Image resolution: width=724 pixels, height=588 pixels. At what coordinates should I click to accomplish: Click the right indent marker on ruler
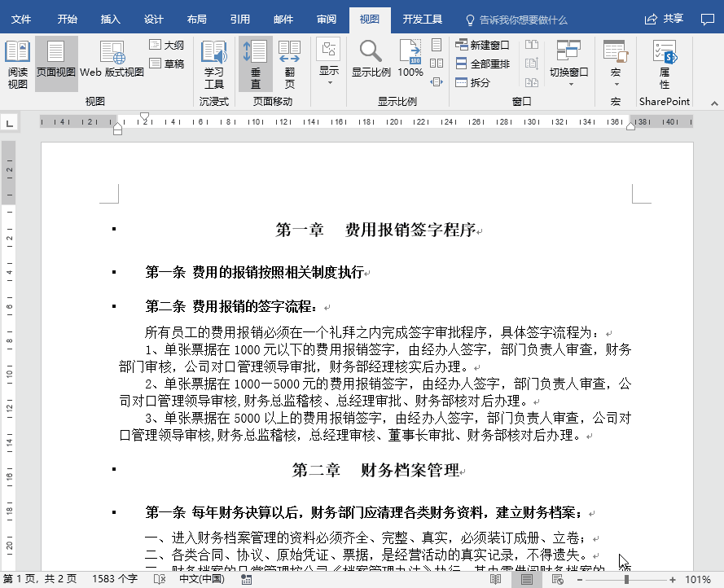click(630, 126)
